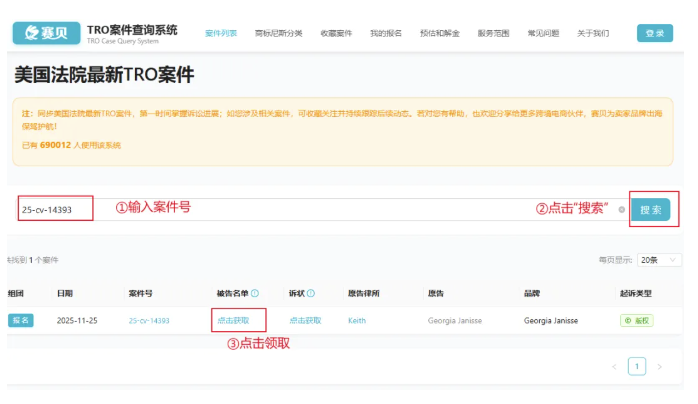Click the 赛贝 logo in the header
The width and height of the screenshot is (698, 404).
(46, 32)
